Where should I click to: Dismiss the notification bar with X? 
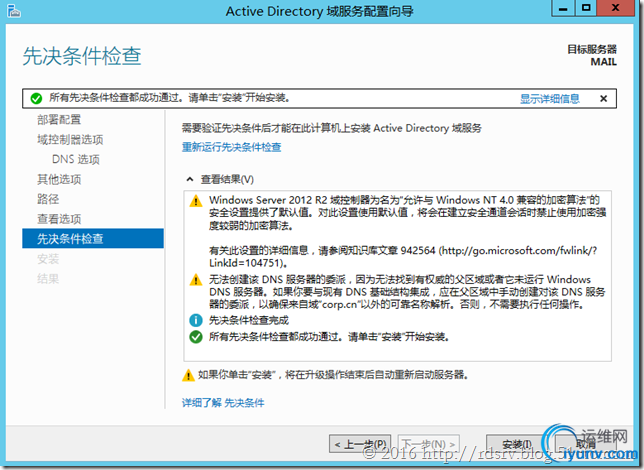[603, 99]
